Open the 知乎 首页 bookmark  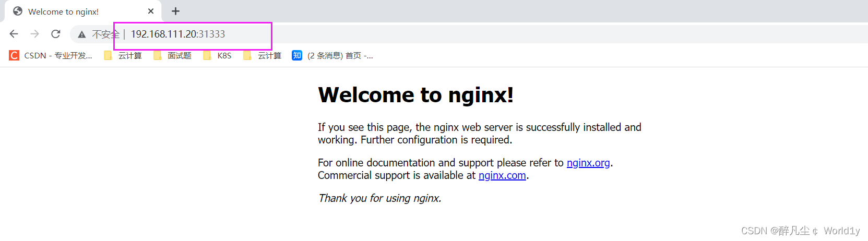click(332, 55)
